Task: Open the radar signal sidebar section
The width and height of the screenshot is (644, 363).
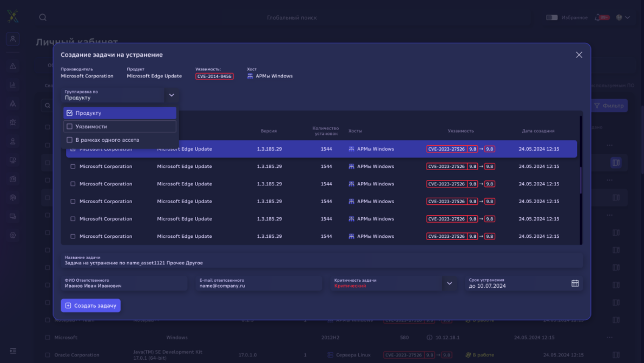Action: tap(13, 198)
